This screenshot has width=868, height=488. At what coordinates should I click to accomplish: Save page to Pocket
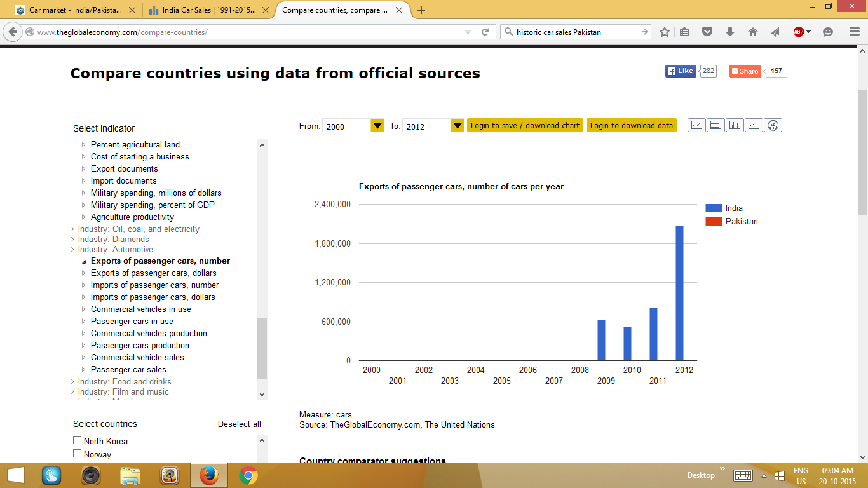click(707, 32)
